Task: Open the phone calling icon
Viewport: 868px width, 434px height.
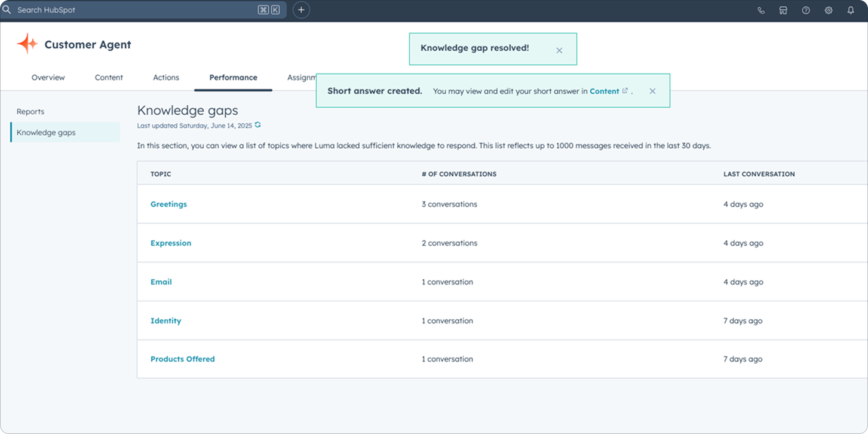Action: pos(761,10)
